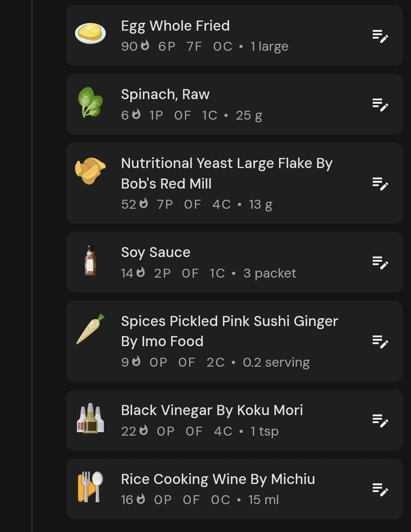Edit the Pickled Pink Sushi Ginger entry
This screenshot has width=411, height=532.
tap(380, 341)
